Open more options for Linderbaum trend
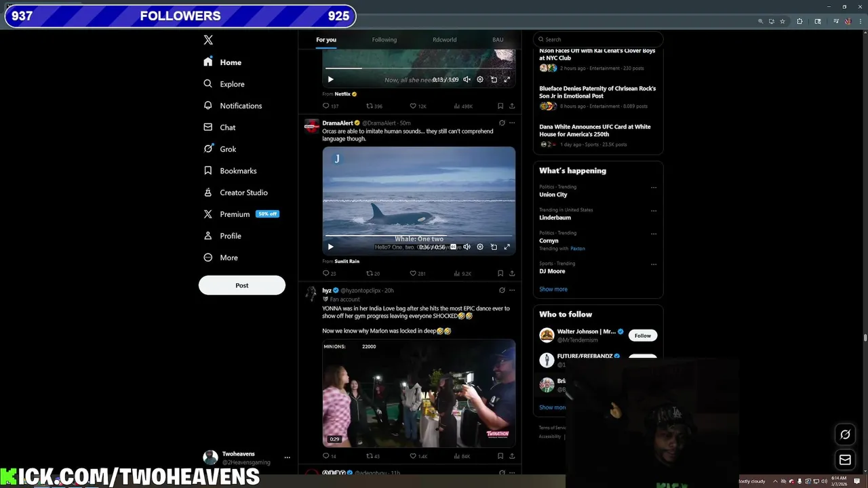This screenshot has width=868, height=488. click(654, 210)
